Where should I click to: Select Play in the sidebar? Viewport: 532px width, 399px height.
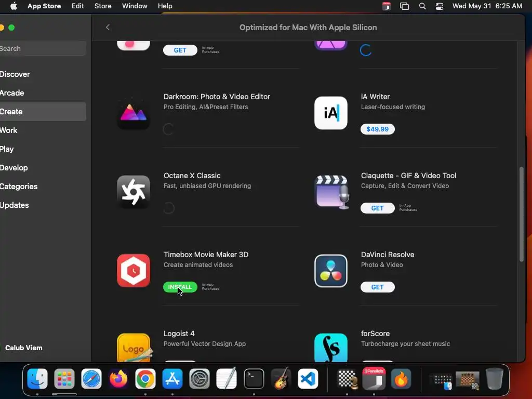(43, 149)
